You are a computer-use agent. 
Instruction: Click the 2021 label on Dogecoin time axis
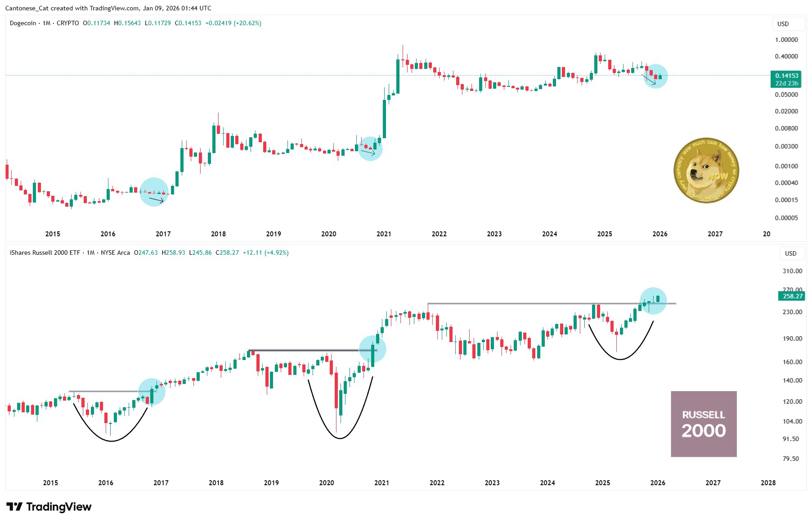click(x=384, y=234)
